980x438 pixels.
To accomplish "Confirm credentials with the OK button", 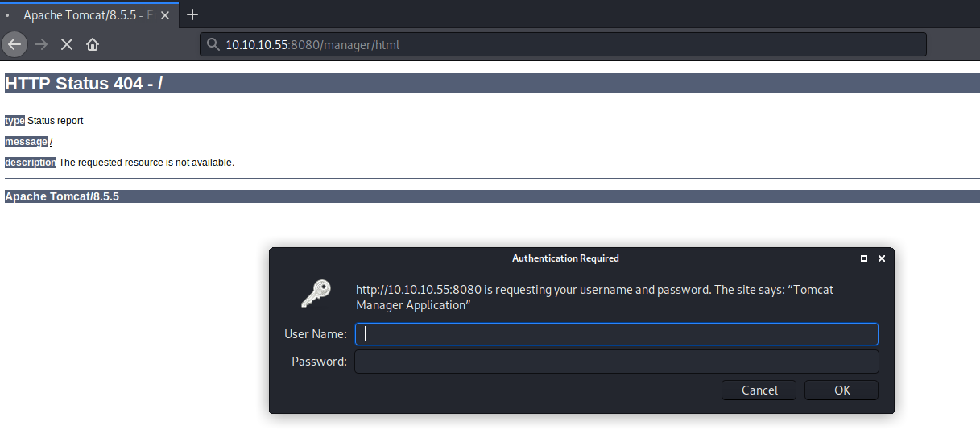I will coord(841,390).
